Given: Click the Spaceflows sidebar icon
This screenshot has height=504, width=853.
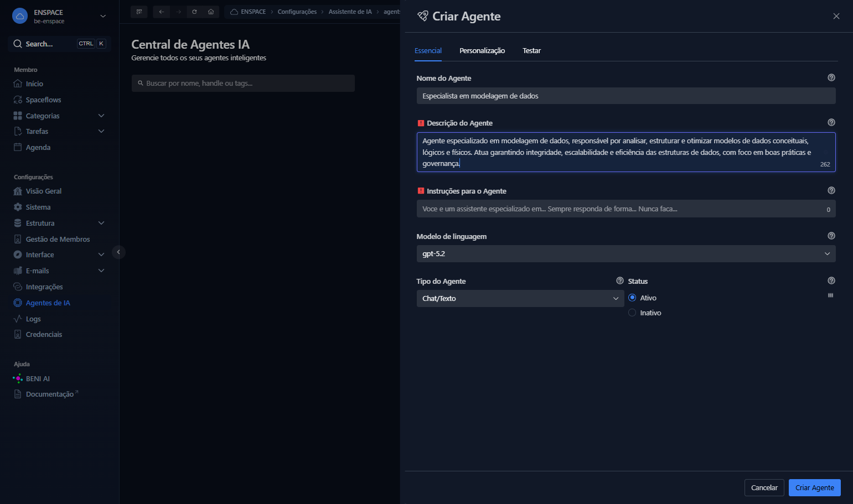Looking at the screenshot, I should coord(18,100).
